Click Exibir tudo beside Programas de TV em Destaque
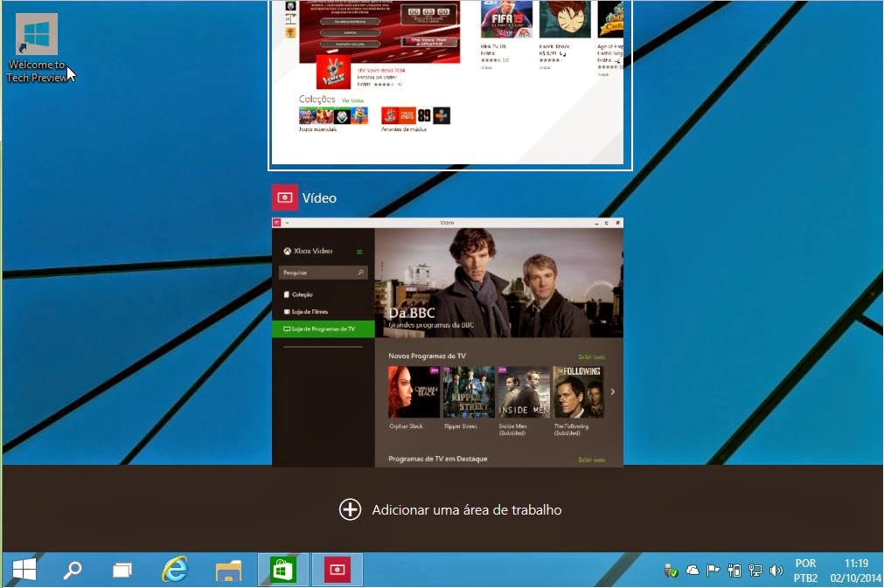The image size is (884, 588). [x=592, y=460]
